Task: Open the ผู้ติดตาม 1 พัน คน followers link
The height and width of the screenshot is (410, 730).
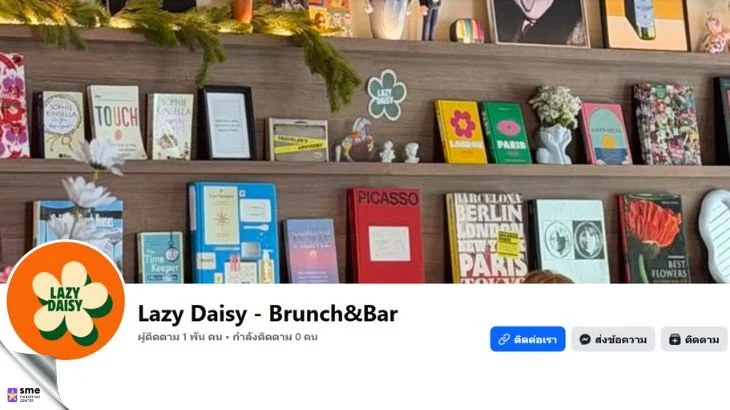Action: pyautogui.click(x=180, y=337)
